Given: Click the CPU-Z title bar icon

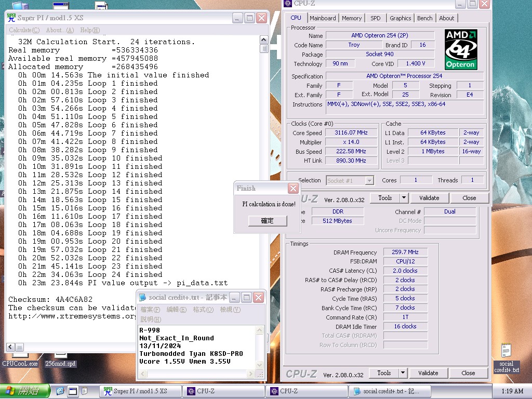Looking at the screenshot, I should [288, 4].
